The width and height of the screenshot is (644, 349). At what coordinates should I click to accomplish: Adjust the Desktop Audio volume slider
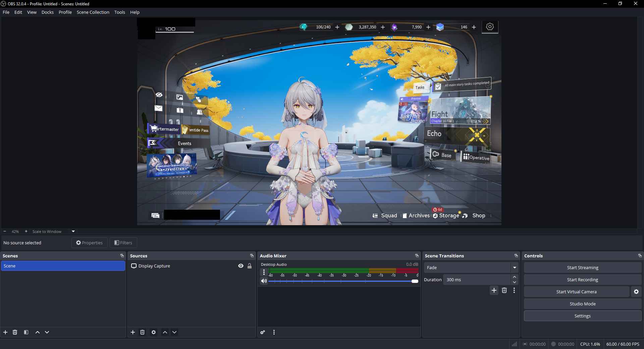tap(343, 281)
